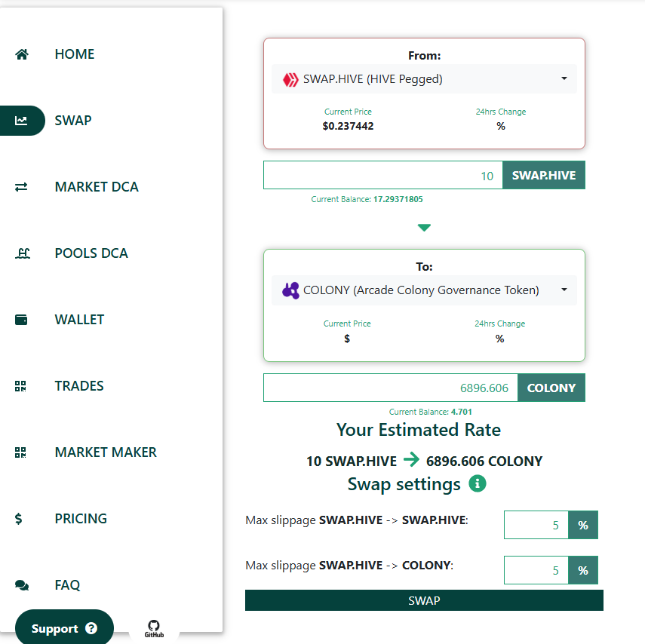Open POOLS DCA section
645x644 pixels.
[x=91, y=253]
